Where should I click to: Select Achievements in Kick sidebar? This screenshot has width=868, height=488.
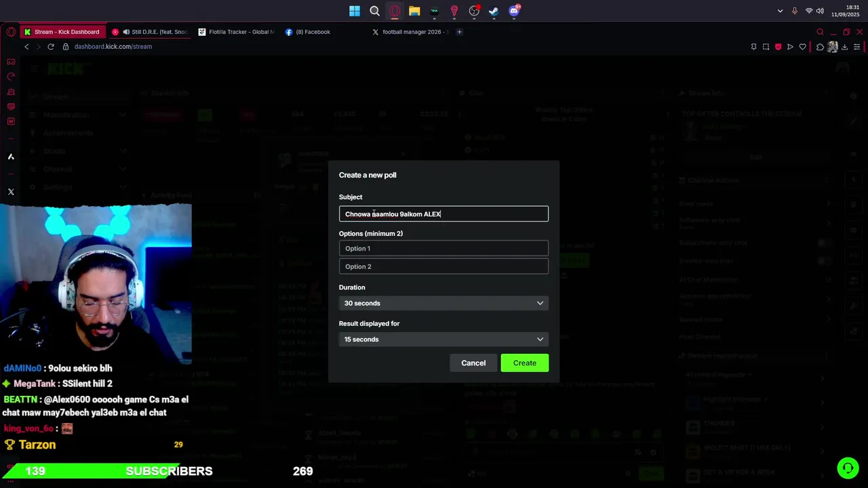pos(68,133)
